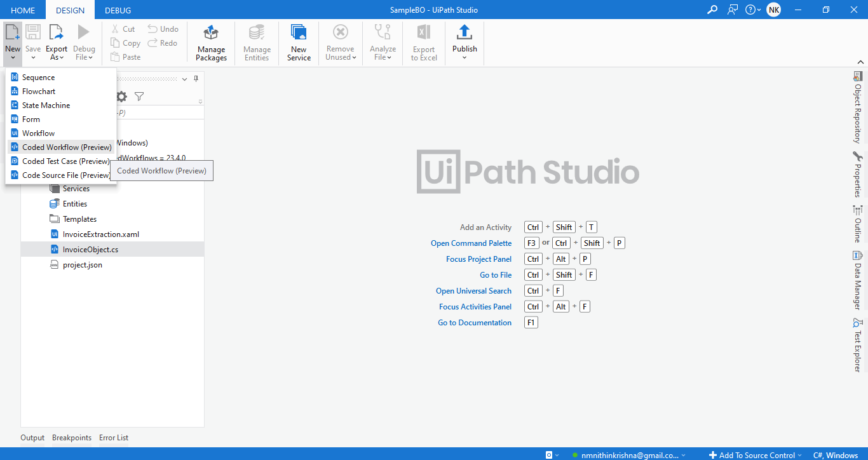Click the Export to Excel icon
This screenshot has width=868, height=460.
[x=424, y=32]
